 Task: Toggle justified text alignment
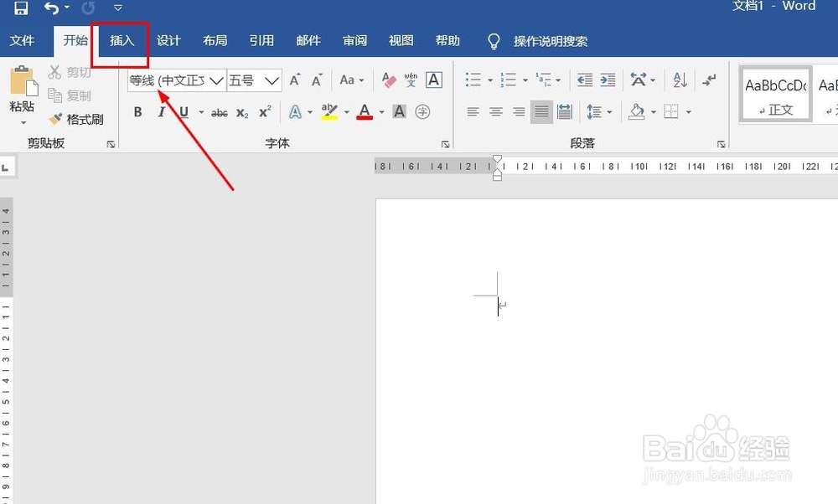[541, 111]
